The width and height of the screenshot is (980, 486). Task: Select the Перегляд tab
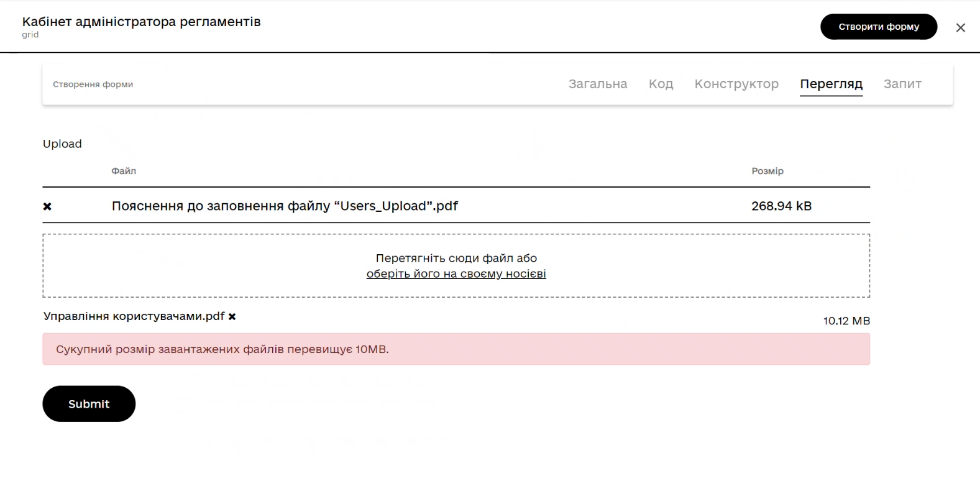point(831,84)
